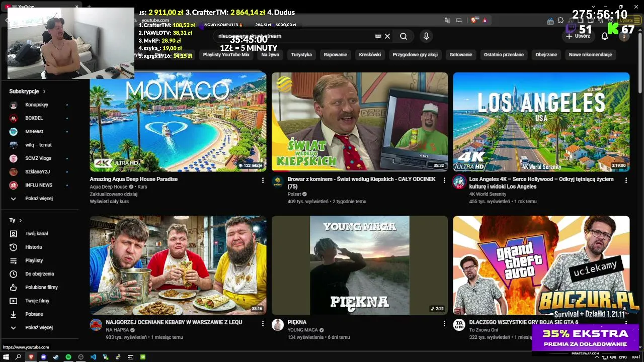The height and width of the screenshot is (362, 644).
Task: Click the Wyświetl cały kurs link
Action: (x=109, y=201)
